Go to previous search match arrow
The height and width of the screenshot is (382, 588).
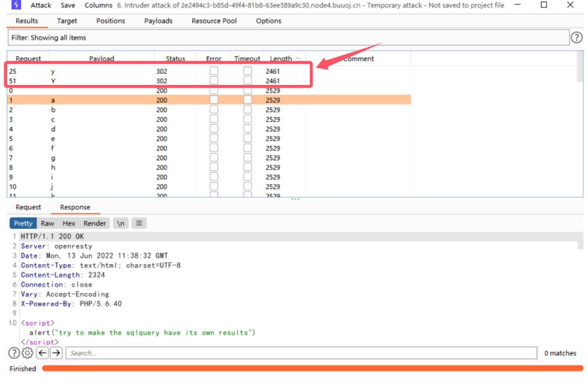tap(42, 353)
